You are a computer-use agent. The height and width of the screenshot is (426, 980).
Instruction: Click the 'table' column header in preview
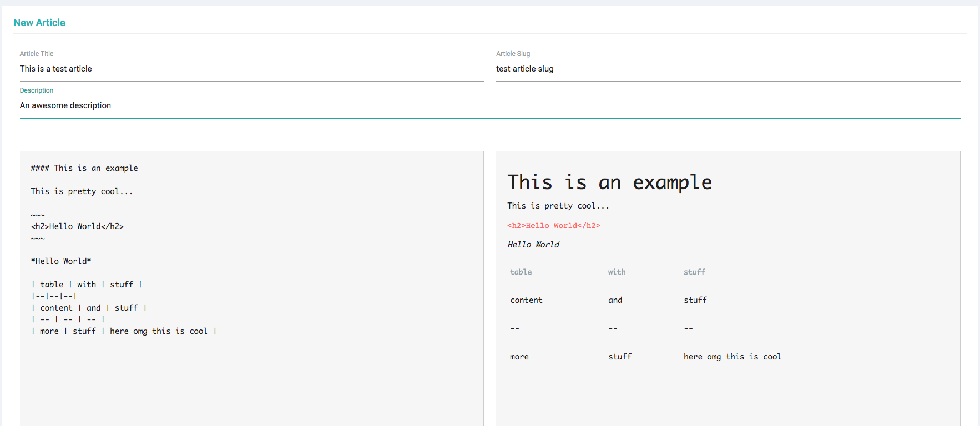(x=521, y=272)
